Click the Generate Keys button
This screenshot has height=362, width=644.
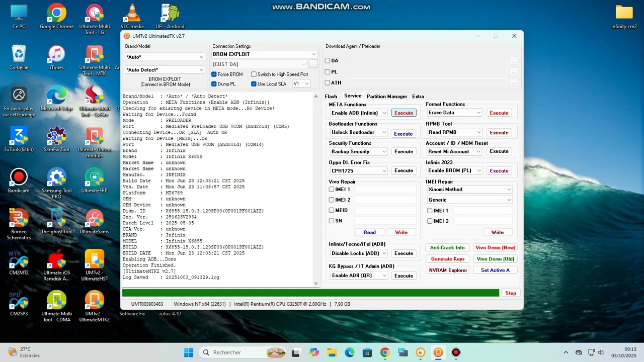[447, 259]
